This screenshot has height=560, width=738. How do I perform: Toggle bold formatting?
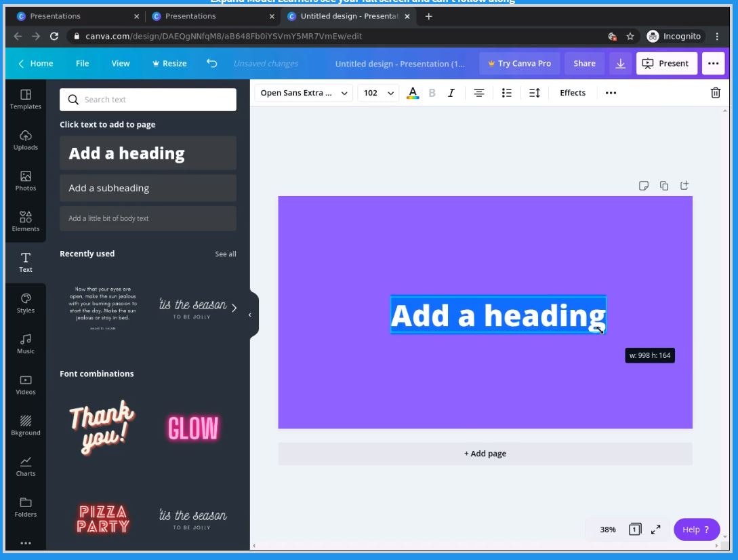(x=432, y=93)
